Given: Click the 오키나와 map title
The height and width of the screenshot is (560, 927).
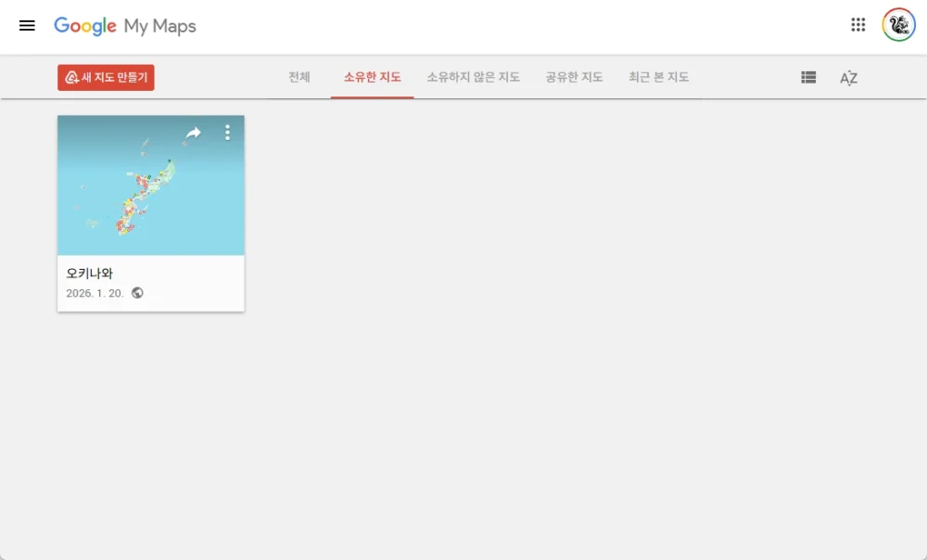Looking at the screenshot, I should pos(90,274).
